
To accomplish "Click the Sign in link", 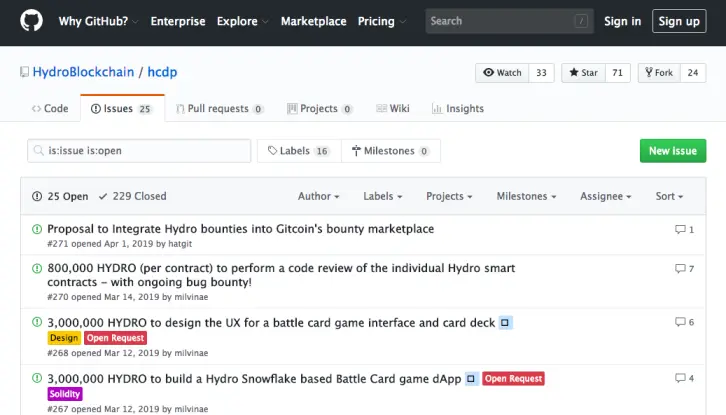I will point(622,21).
